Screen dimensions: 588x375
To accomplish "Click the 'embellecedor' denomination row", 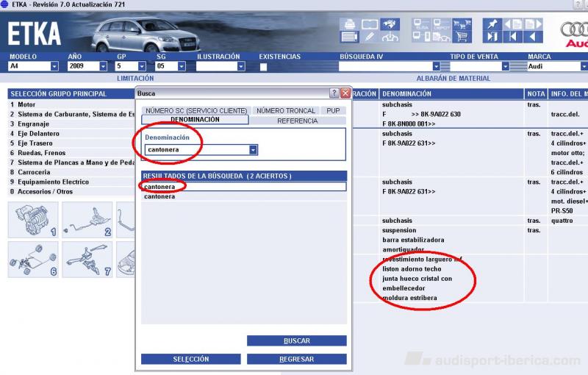I will pos(404,288).
